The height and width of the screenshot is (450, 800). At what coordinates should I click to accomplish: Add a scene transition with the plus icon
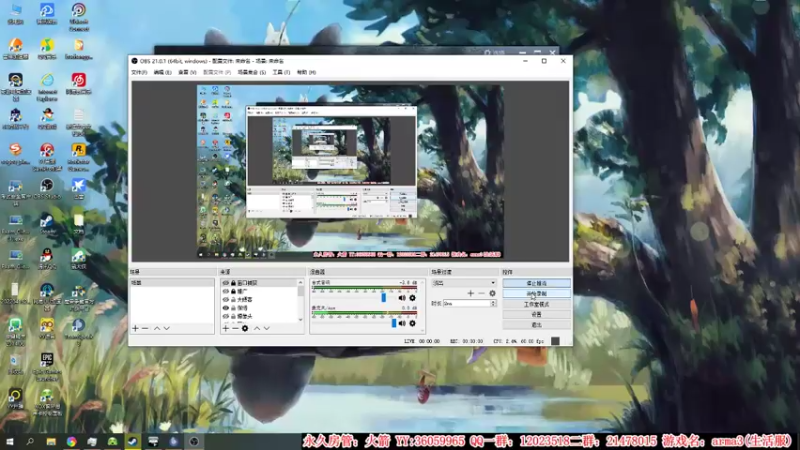point(470,293)
